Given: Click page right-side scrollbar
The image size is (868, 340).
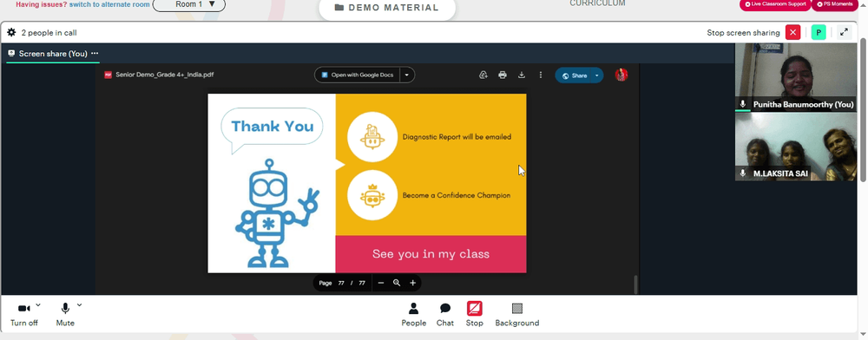Looking at the screenshot, I should [x=864, y=109].
